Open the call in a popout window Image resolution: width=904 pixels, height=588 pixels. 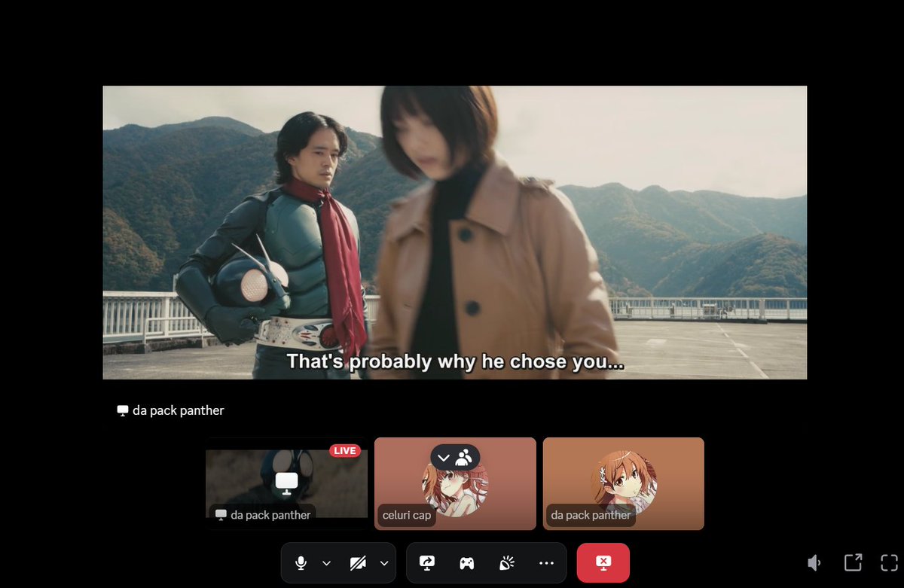pyautogui.click(x=853, y=562)
